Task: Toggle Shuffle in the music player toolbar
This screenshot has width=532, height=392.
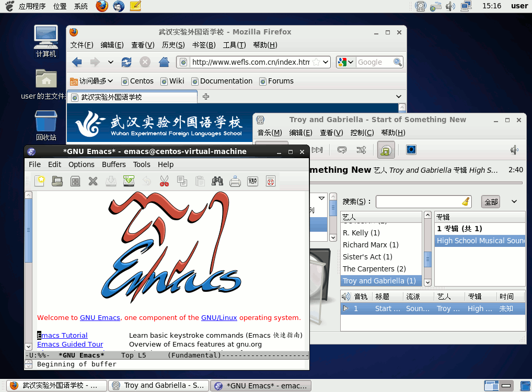Action: pos(361,150)
